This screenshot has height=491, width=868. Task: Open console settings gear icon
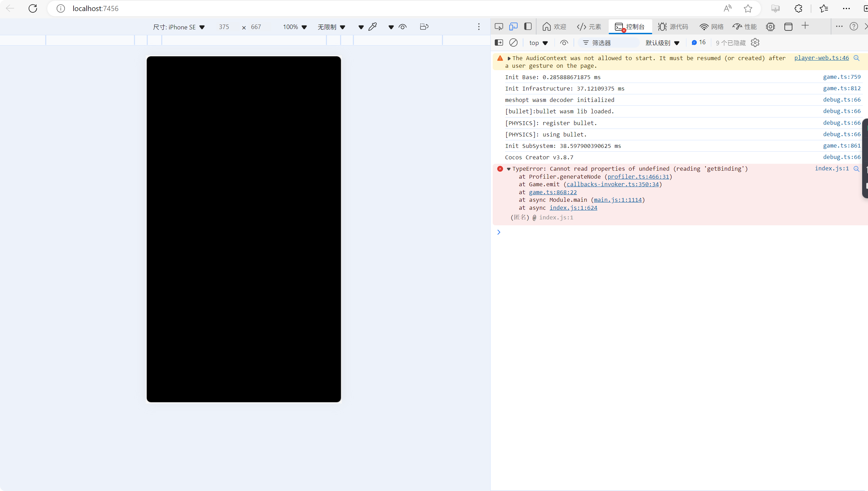click(755, 43)
